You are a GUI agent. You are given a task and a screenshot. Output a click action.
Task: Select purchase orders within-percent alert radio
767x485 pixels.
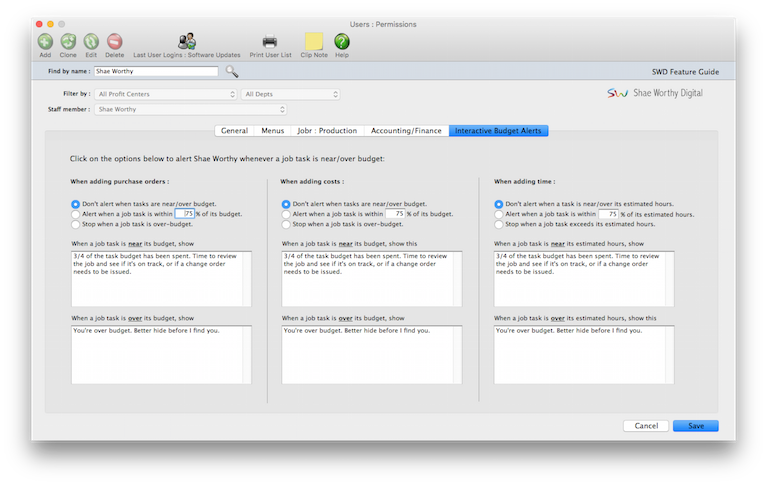(x=75, y=214)
